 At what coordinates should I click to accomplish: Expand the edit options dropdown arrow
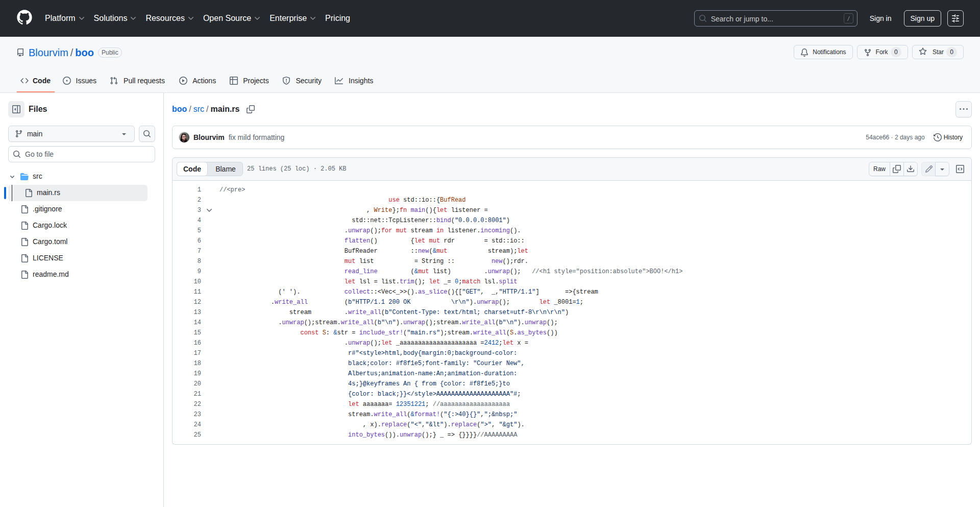[x=942, y=169]
